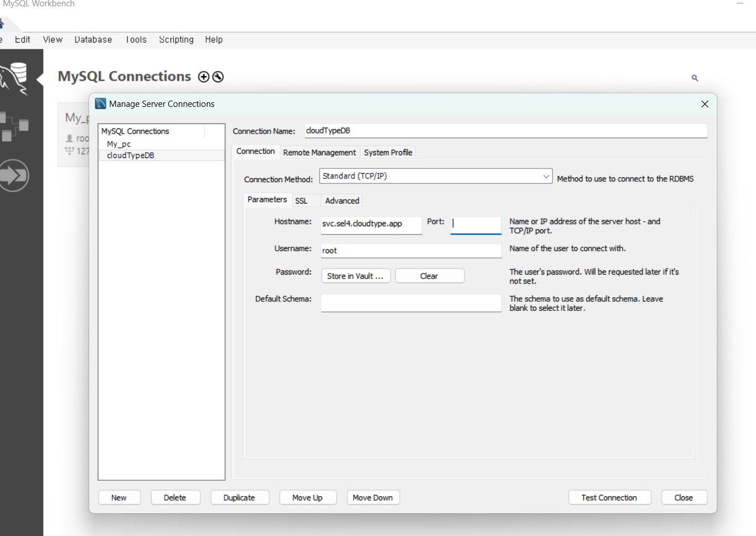The height and width of the screenshot is (536, 756).
Task: Click the Move Down button
Action: (x=373, y=497)
